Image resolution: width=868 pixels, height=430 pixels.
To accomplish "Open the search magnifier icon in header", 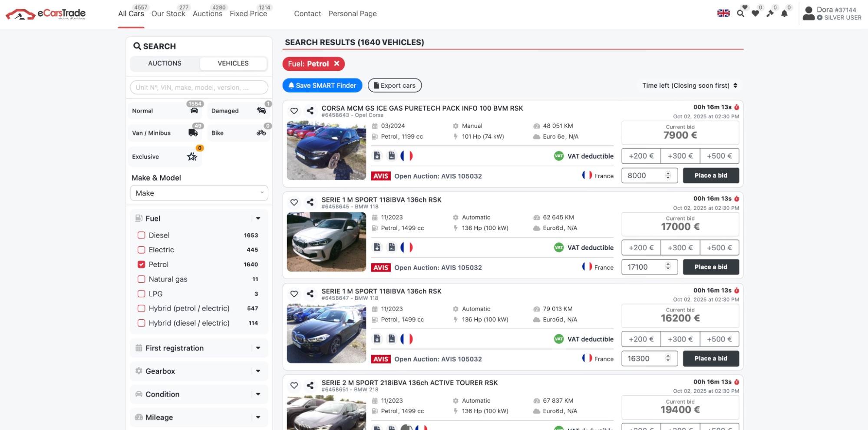I will click(740, 13).
